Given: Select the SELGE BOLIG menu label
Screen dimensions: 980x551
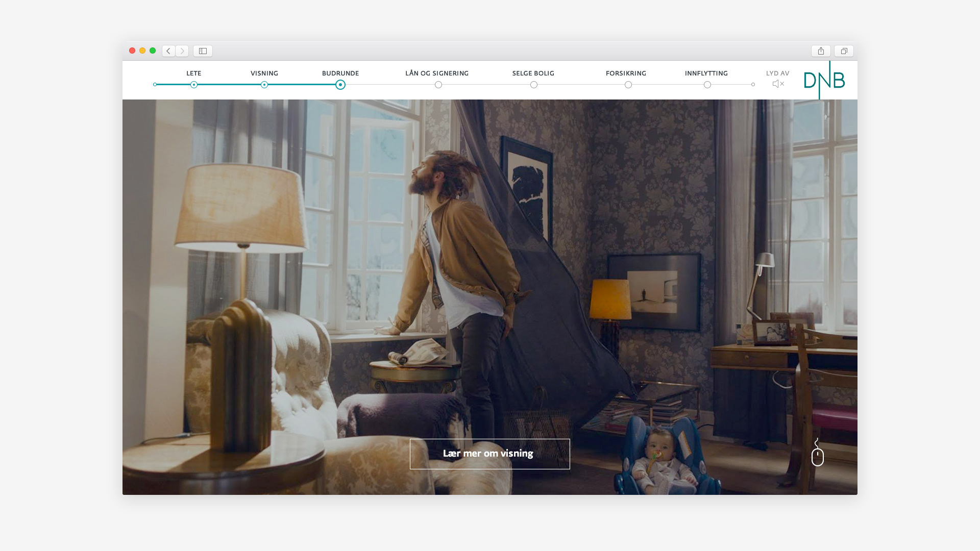Looking at the screenshot, I should click(x=533, y=73).
